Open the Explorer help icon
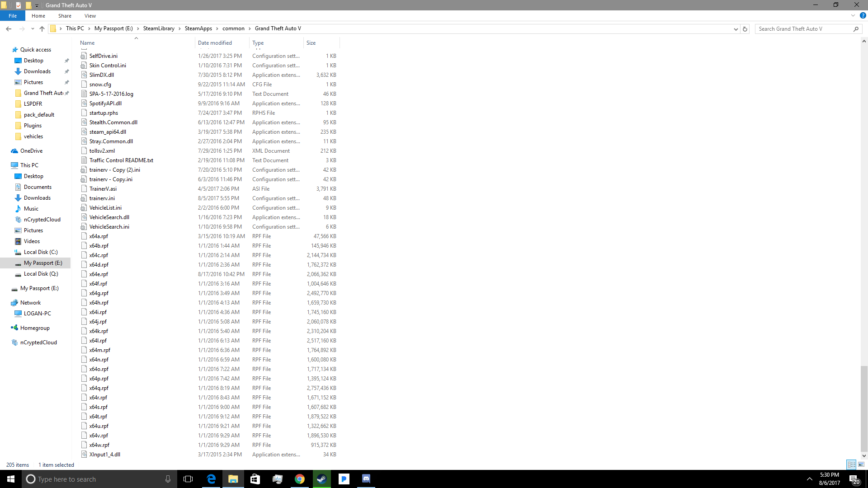 click(863, 15)
